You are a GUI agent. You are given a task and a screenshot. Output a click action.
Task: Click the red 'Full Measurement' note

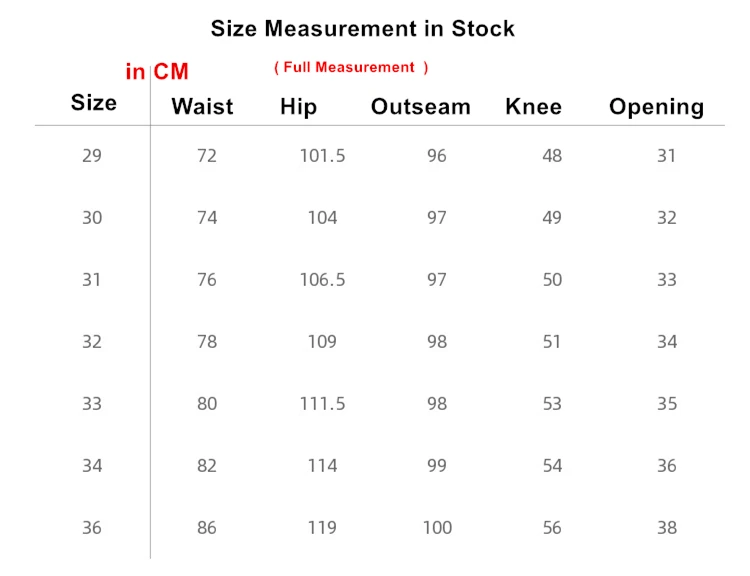tap(351, 67)
